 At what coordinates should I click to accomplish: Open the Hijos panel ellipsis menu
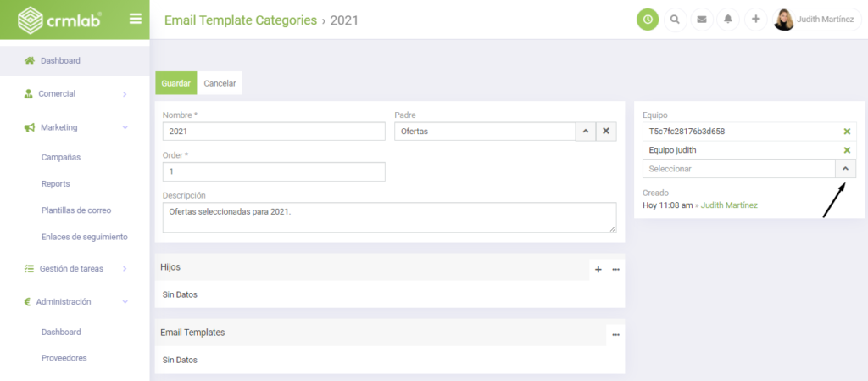pos(615,270)
